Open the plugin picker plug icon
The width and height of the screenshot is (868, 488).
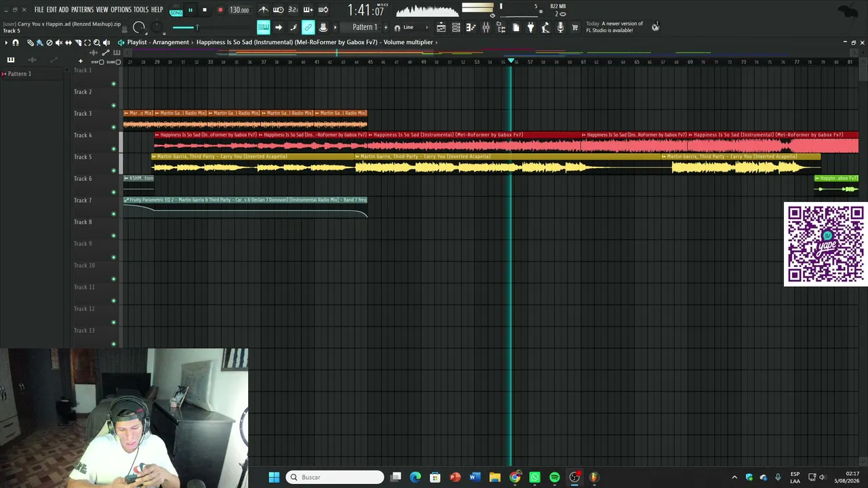[x=530, y=27]
